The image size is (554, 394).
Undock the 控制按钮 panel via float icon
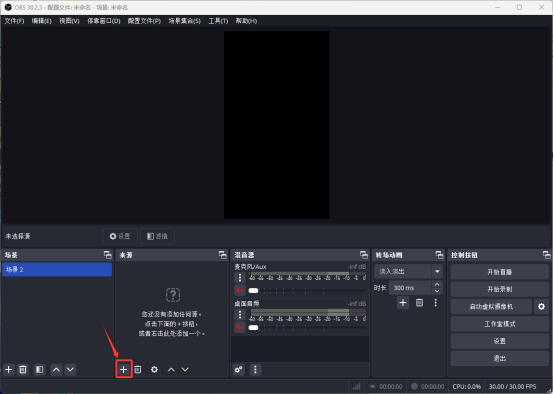(547, 255)
